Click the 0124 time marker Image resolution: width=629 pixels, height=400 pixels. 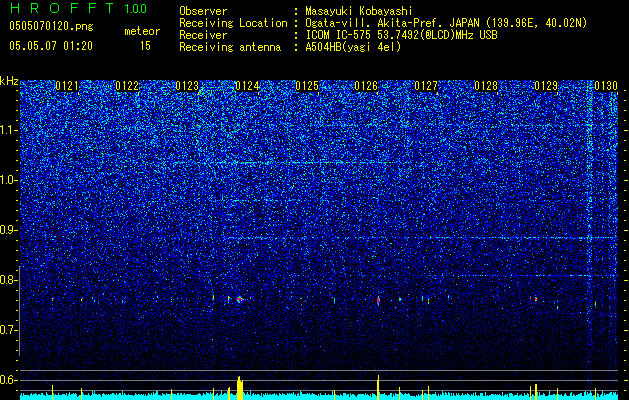click(247, 86)
